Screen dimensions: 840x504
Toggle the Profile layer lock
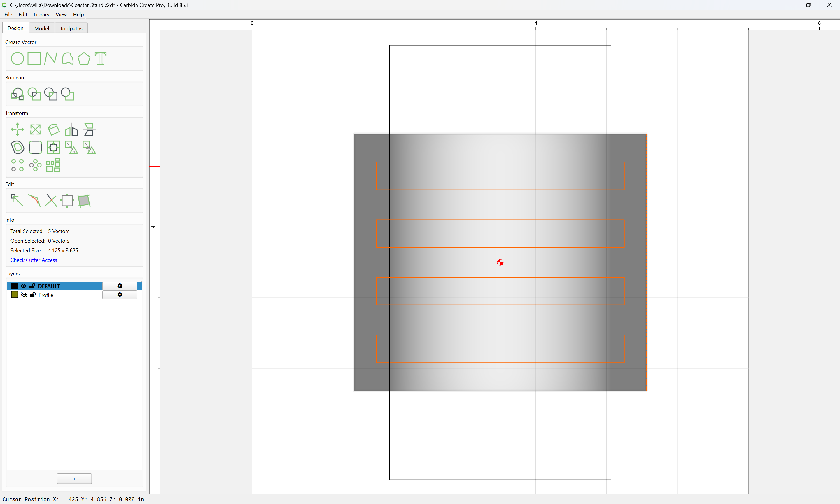click(32, 295)
